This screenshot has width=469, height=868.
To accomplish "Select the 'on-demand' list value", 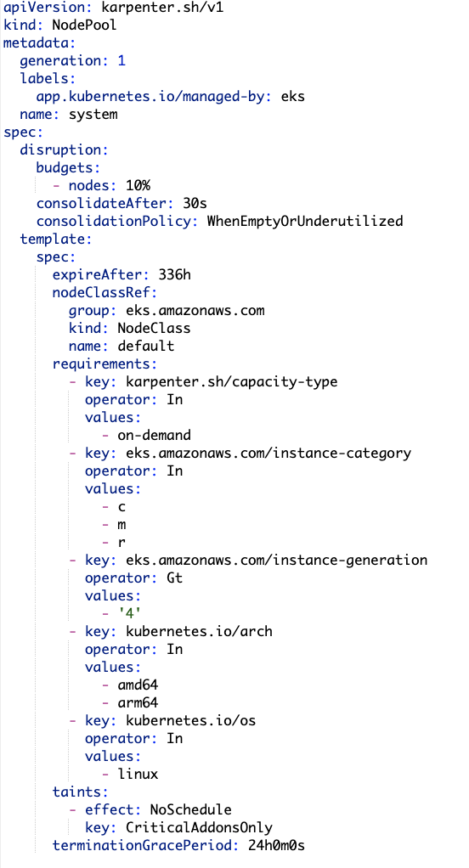I will point(154,435).
